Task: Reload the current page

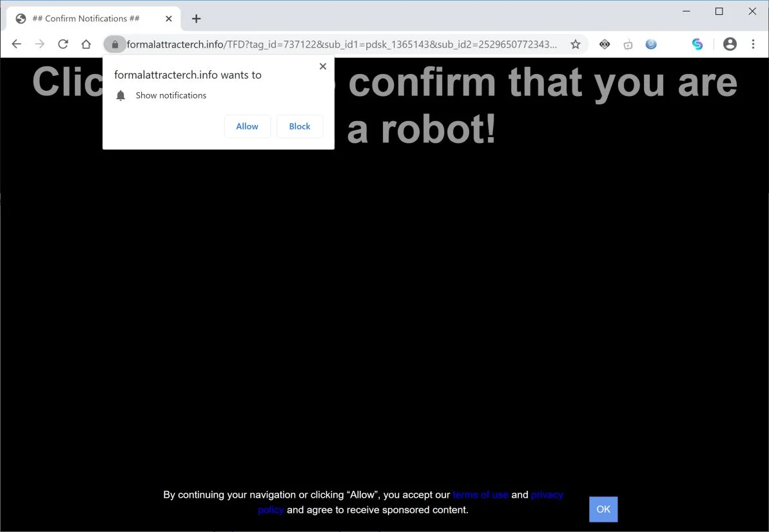Action: pos(63,44)
